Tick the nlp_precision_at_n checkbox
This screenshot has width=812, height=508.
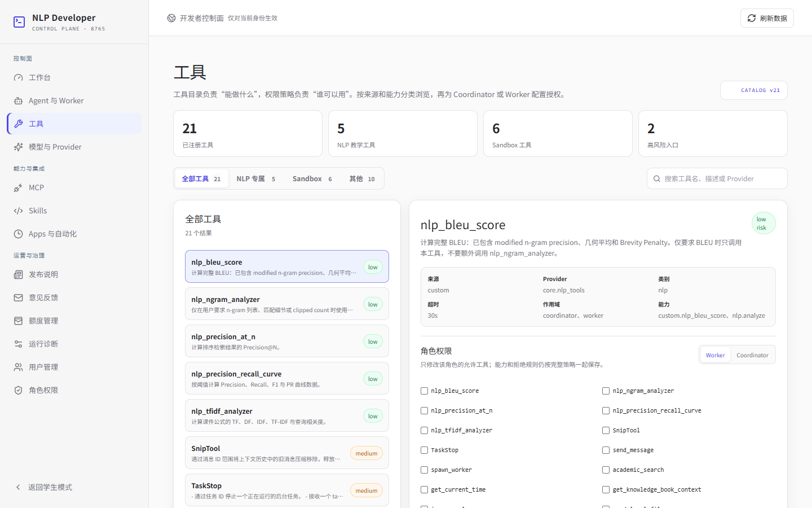point(424,410)
